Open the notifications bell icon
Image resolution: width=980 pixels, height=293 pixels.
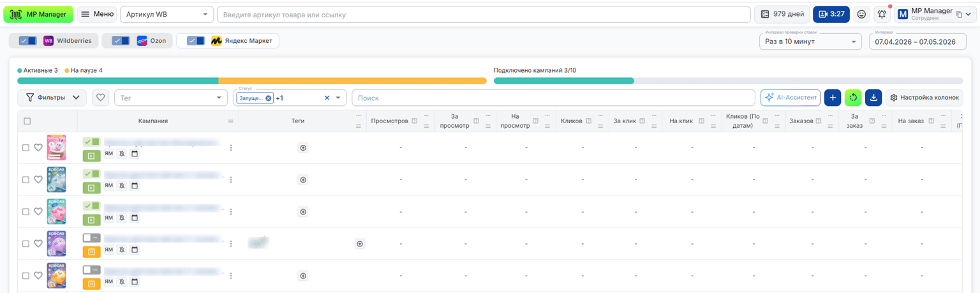pyautogui.click(x=882, y=14)
